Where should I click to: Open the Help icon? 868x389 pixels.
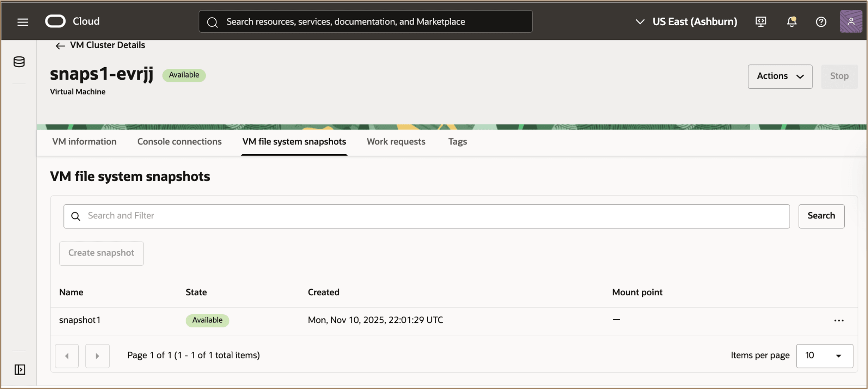click(821, 21)
